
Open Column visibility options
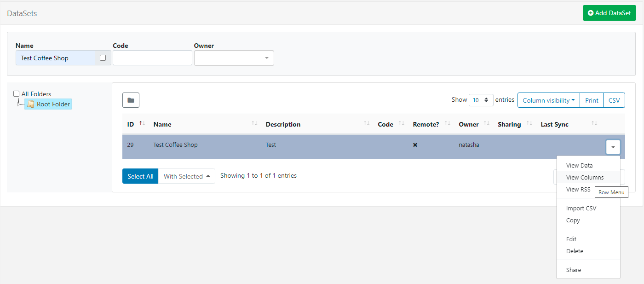pyautogui.click(x=548, y=100)
